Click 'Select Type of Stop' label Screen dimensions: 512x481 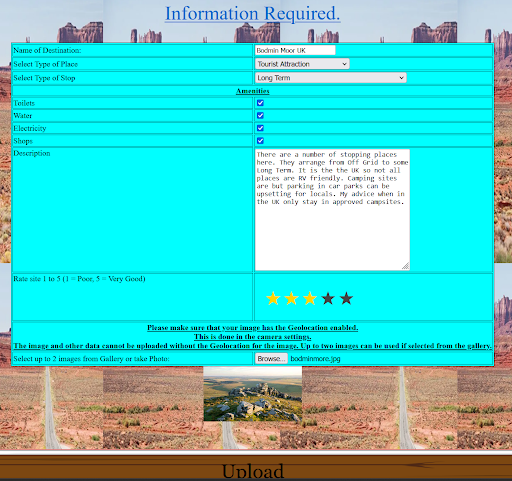tap(44, 78)
